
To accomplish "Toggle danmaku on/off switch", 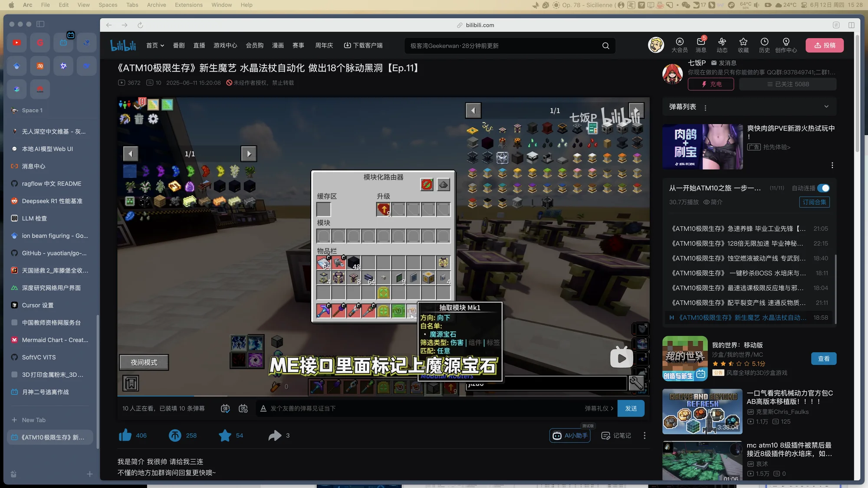I will point(225,408).
